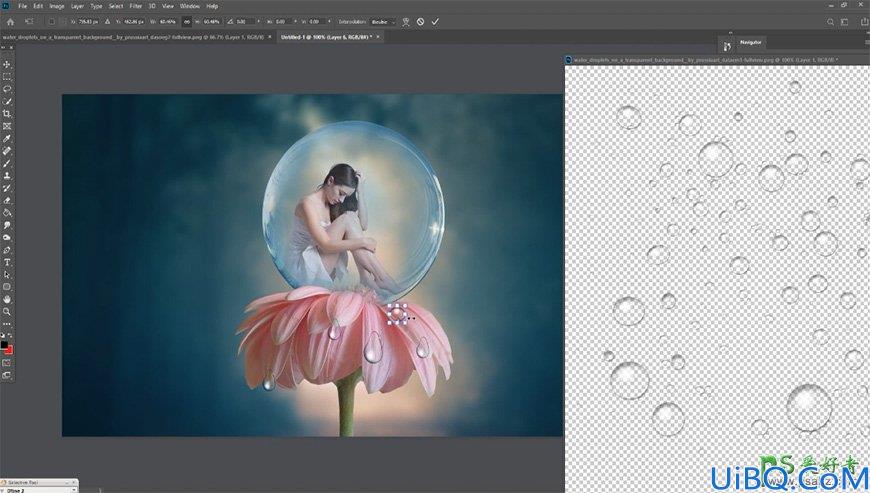Open the Navigator panel tab
Screen dimensions: 870x493
[x=751, y=42]
